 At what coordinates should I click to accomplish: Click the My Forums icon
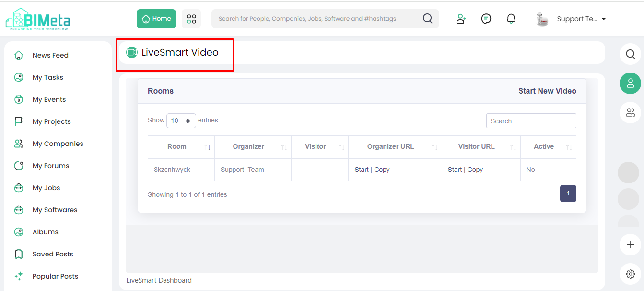point(19,166)
